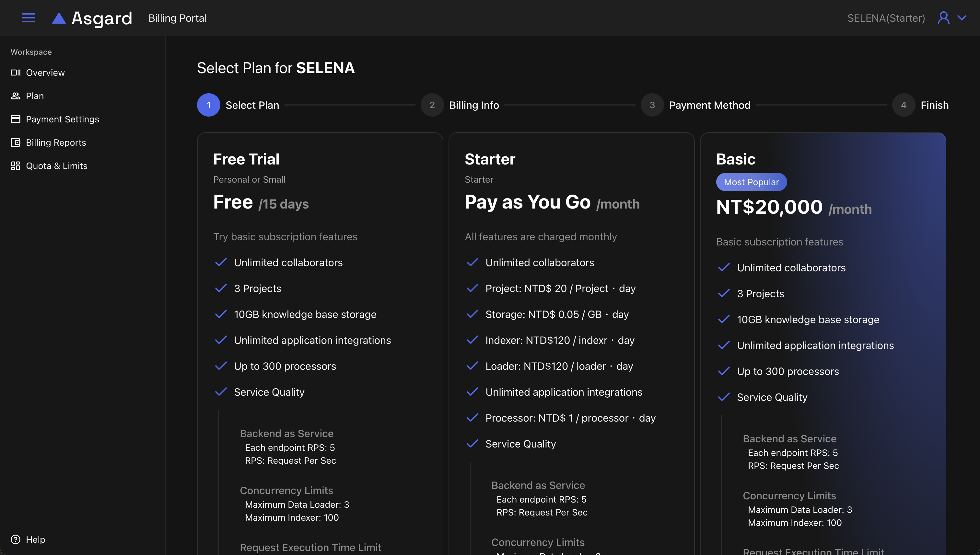The height and width of the screenshot is (555, 980).
Task: Click the Finish step label
Action: click(x=935, y=105)
